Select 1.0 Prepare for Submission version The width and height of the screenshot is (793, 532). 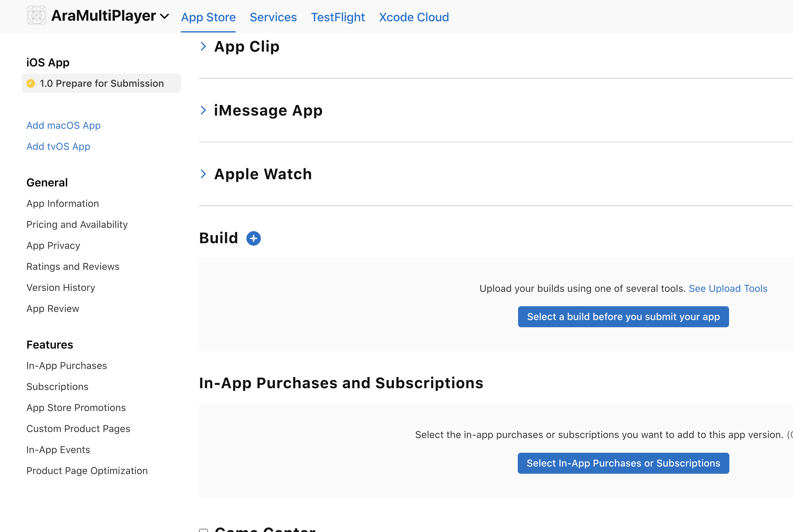point(101,83)
